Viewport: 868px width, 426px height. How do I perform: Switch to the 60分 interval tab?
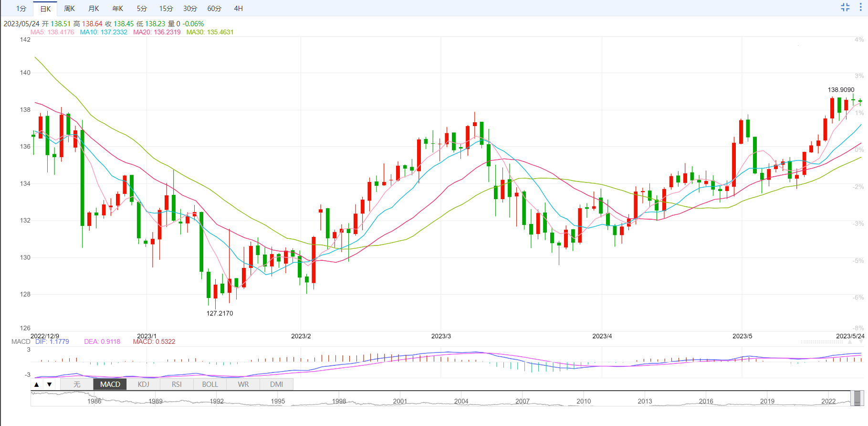(x=214, y=9)
